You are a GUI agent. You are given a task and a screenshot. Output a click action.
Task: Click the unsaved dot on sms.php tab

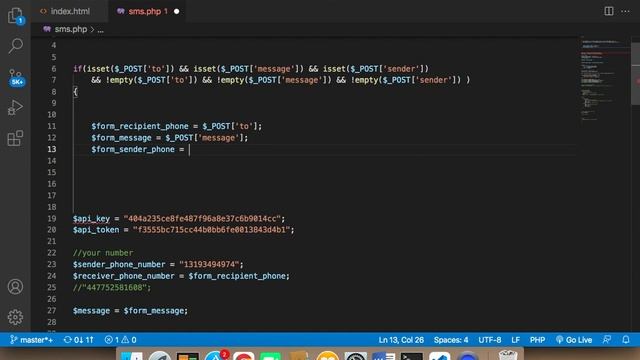pyautogui.click(x=176, y=11)
